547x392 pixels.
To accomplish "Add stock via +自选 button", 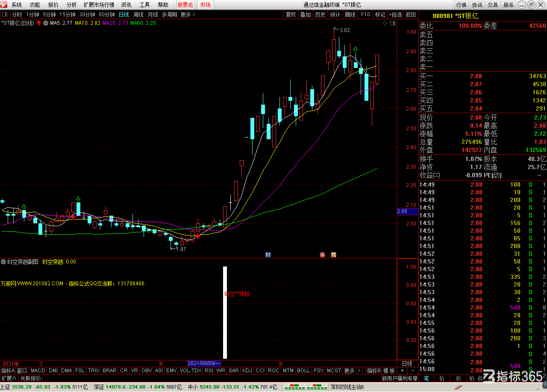I will click(395, 15).
